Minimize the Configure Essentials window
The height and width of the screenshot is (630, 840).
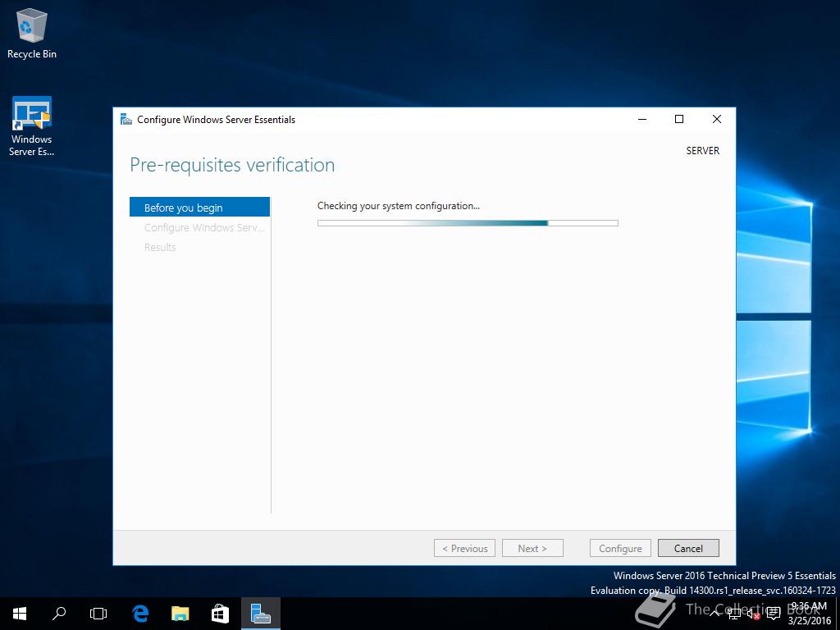click(x=642, y=119)
